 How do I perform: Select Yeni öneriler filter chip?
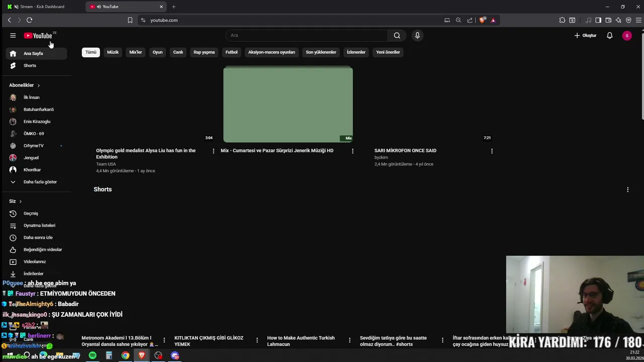point(388,52)
